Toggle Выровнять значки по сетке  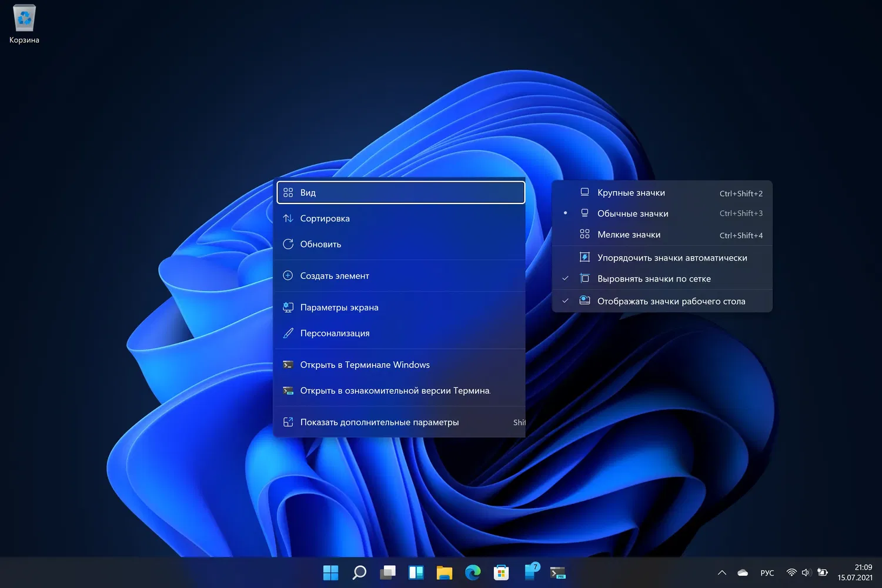(654, 279)
